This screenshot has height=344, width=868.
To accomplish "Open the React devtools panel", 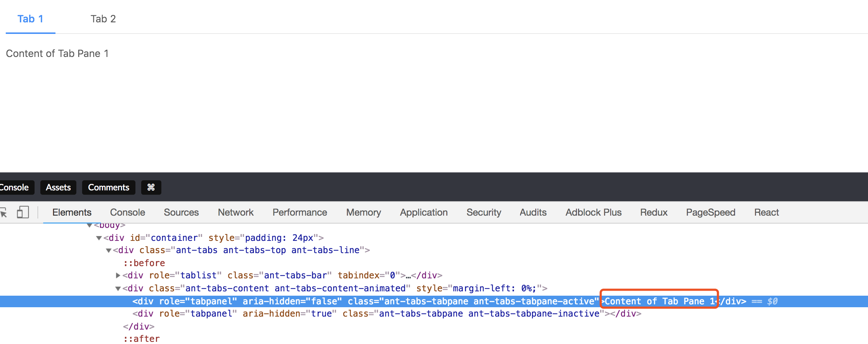I will (x=766, y=212).
